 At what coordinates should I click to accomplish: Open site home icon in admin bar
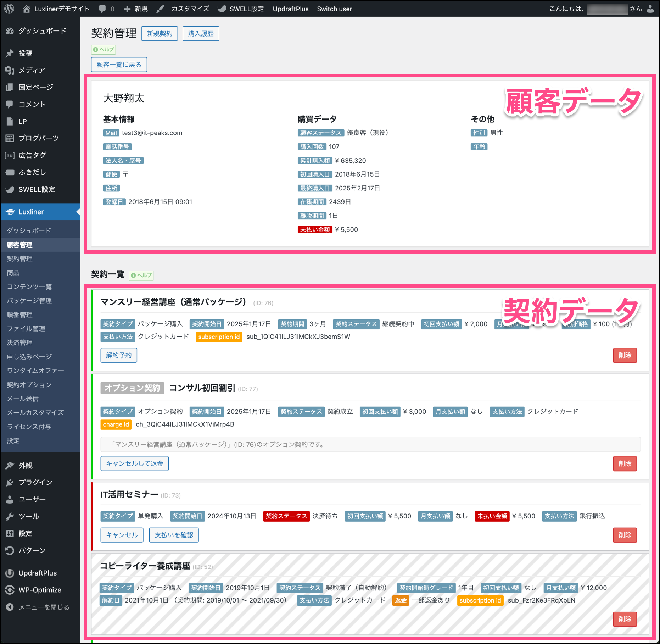pos(27,9)
